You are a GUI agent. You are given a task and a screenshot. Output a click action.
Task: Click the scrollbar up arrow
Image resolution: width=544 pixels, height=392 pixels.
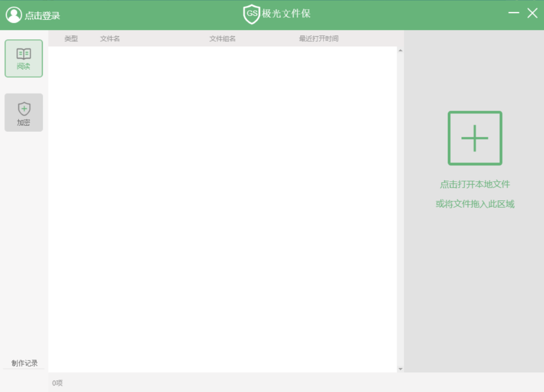pyautogui.click(x=400, y=50)
